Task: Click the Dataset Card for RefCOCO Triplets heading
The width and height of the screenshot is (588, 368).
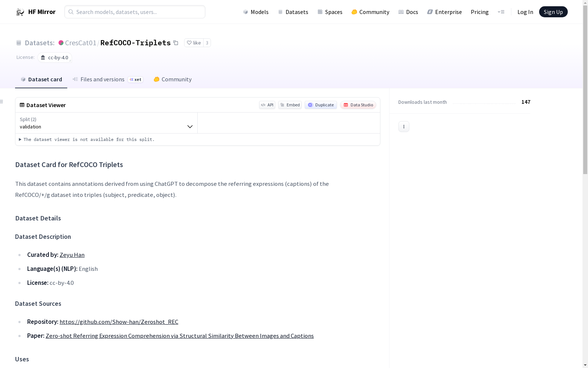Action: (x=69, y=165)
